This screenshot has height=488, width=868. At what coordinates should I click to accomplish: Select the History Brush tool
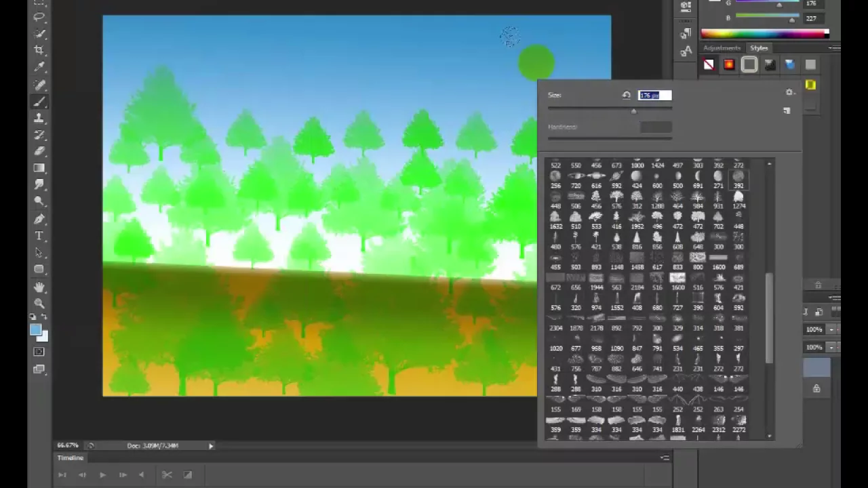point(39,135)
